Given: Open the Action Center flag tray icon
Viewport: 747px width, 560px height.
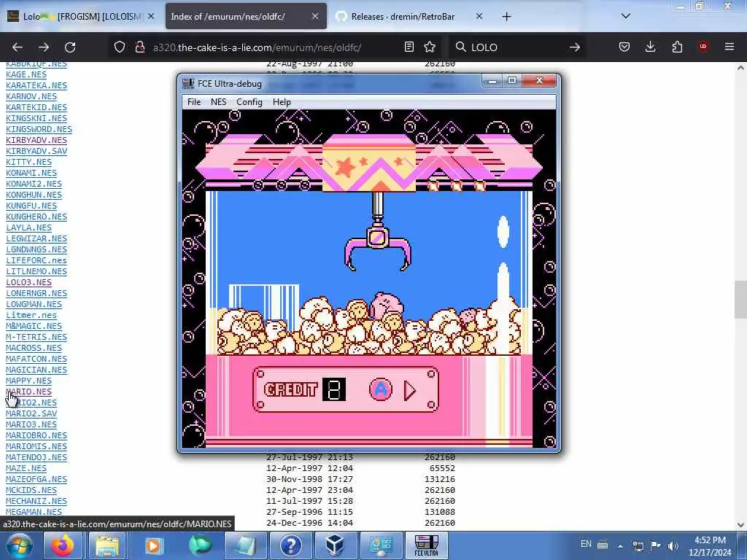Looking at the screenshot, I should (x=656, y=546).
